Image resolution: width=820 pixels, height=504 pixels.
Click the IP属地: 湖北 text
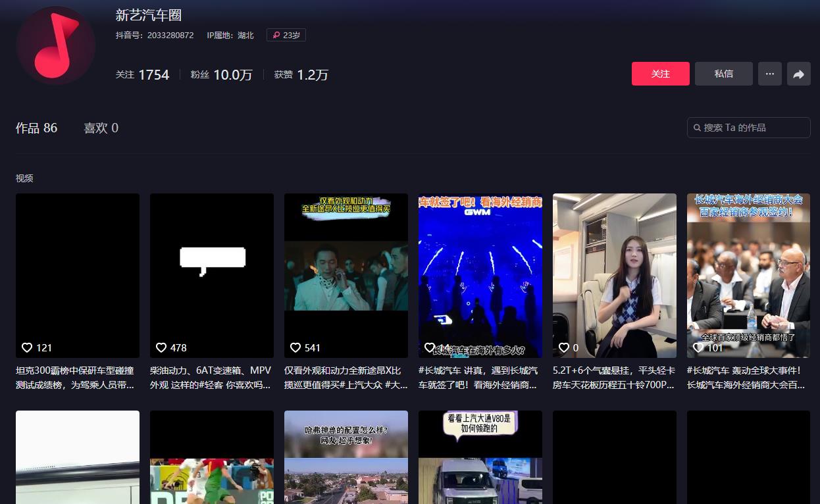(230, 35)
